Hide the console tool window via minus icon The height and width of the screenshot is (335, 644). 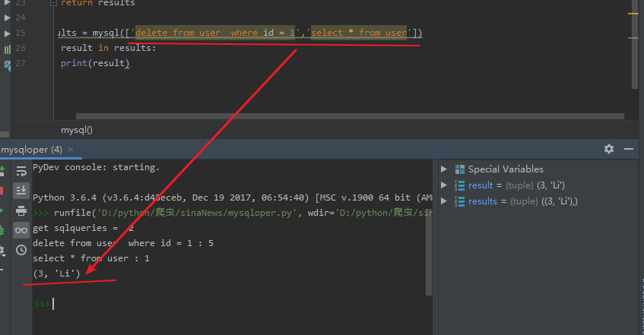point(628,149)
